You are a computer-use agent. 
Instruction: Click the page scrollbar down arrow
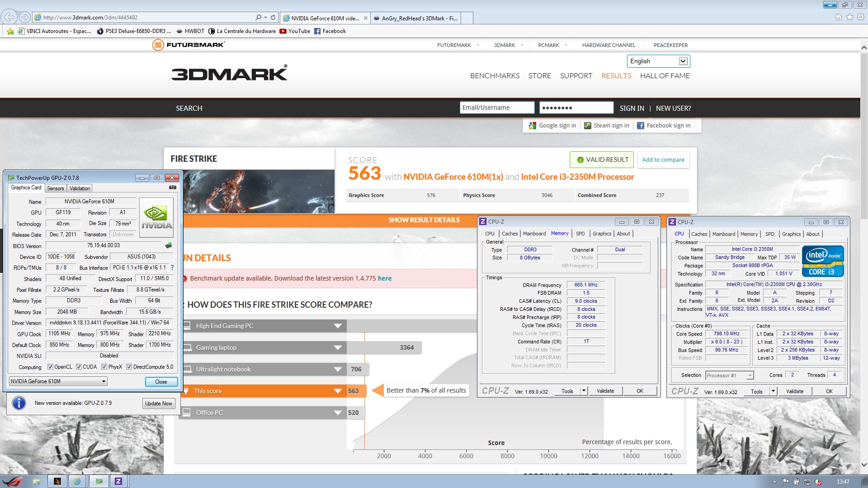click(864, 465)
